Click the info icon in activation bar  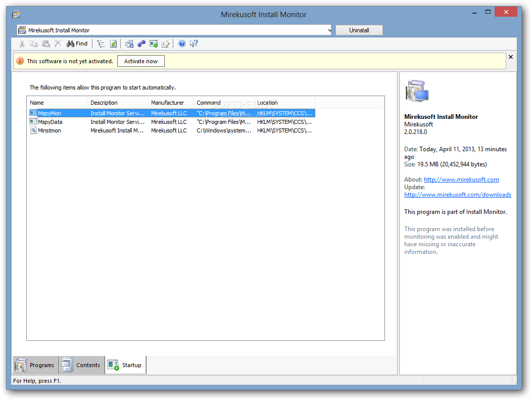point(20,61)
